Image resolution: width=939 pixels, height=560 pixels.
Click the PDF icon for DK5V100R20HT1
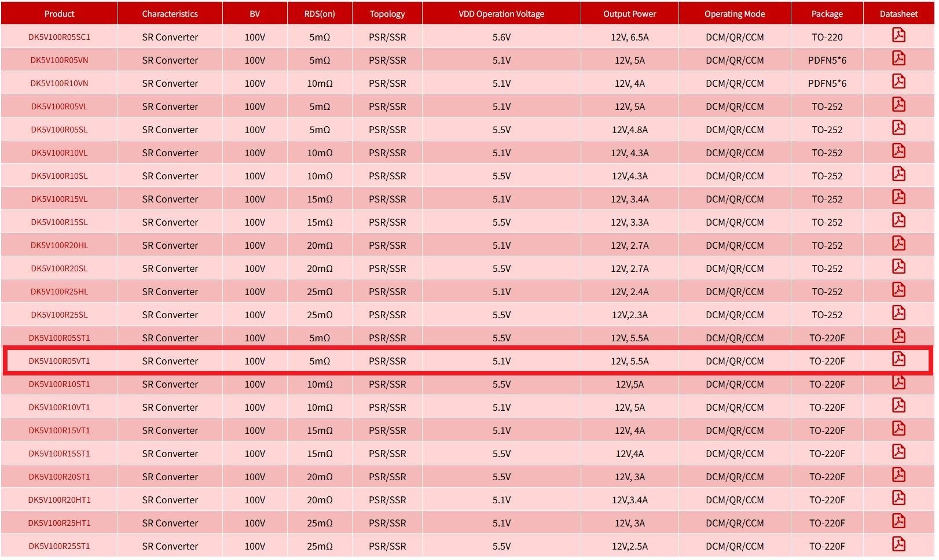[x=898, y=499]
